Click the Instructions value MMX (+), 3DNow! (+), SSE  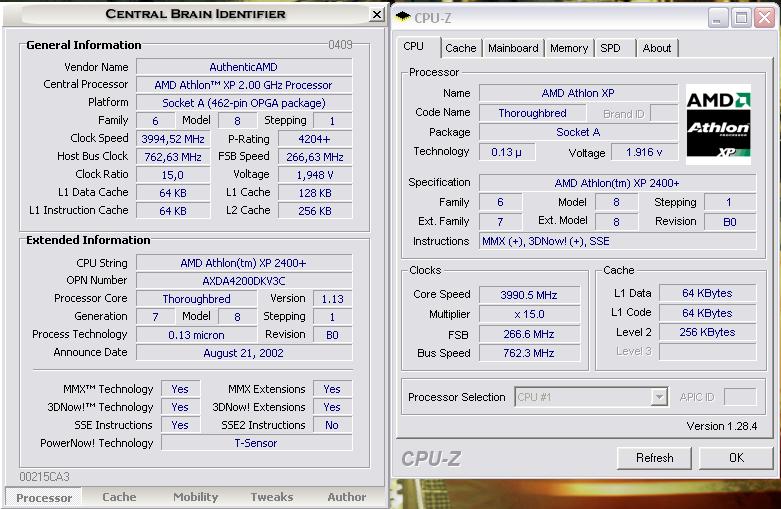pyautogui.click(x=617, y=241)
